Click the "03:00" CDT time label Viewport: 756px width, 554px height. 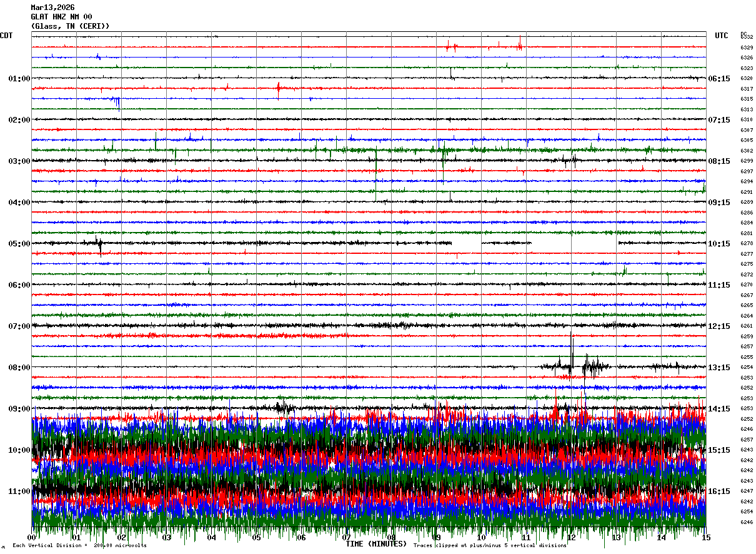click(19, 161)
